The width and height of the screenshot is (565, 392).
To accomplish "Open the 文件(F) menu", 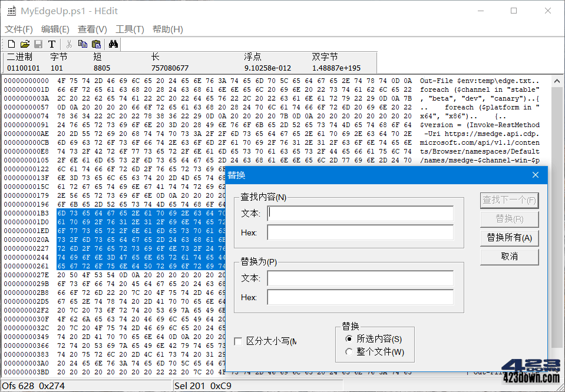I will point(18,28).
